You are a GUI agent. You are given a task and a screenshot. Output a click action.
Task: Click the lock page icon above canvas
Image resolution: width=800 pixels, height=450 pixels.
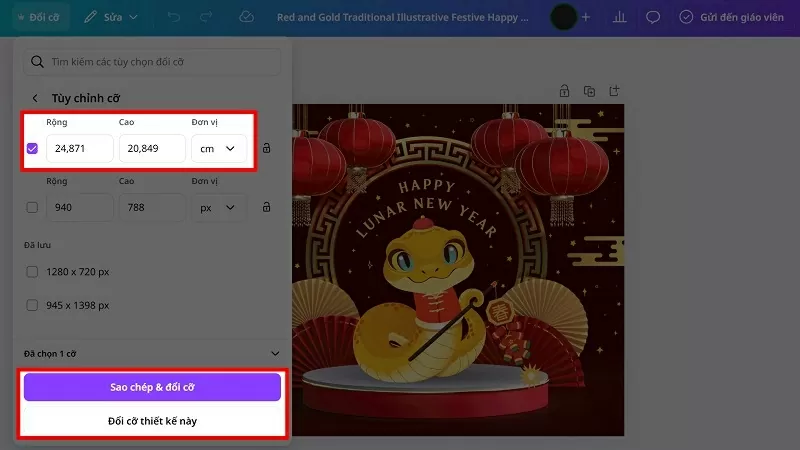coord(564,90)
